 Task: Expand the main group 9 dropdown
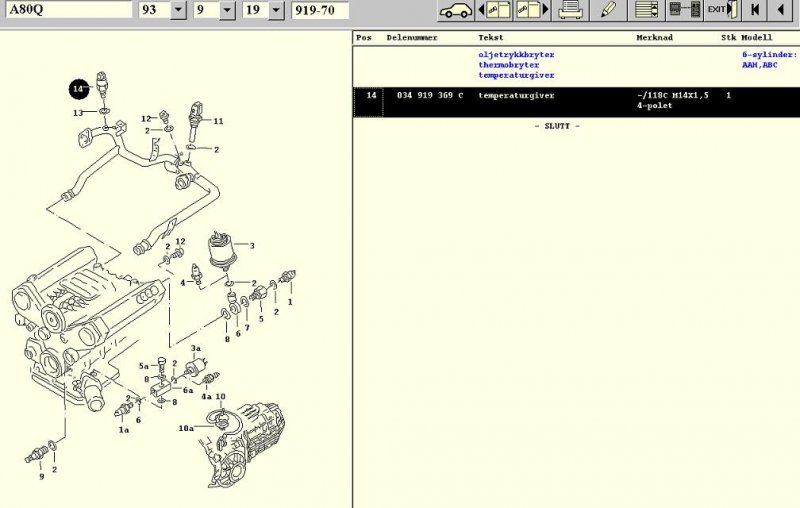tap(227, 10)
